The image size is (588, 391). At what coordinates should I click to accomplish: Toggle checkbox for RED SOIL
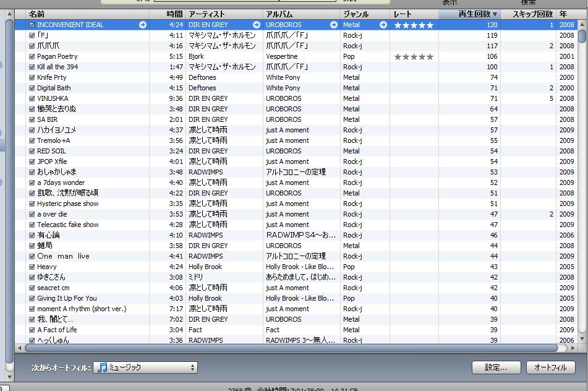coord(32,151)
